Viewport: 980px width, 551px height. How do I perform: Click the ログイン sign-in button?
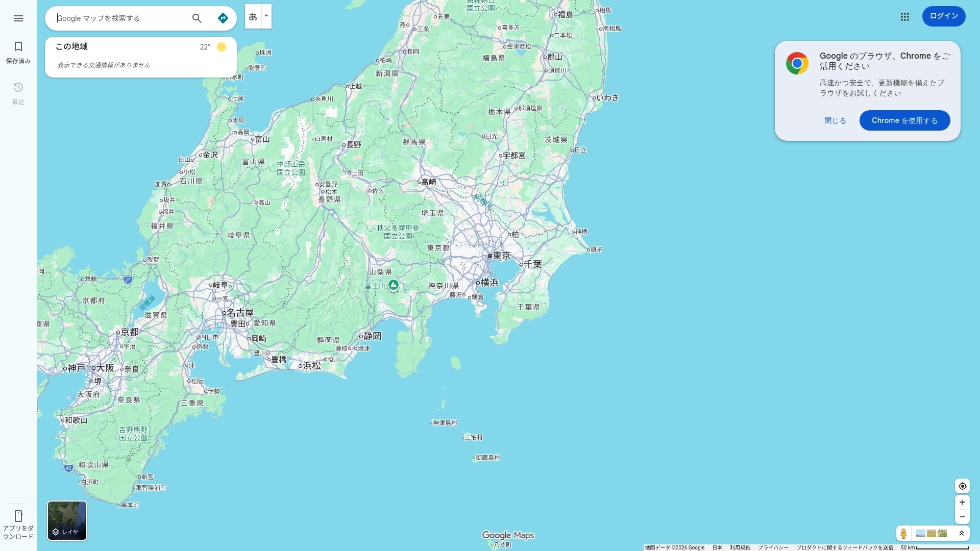coord(944,16)
